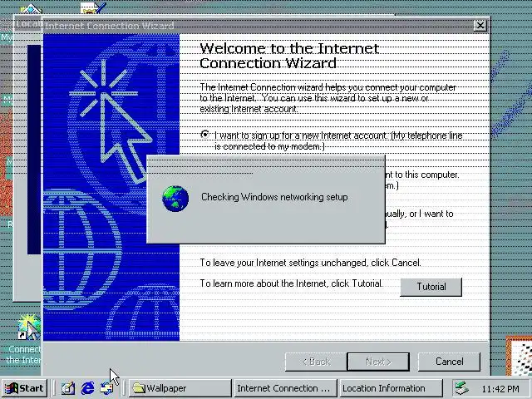
Task: Click the learn more about Internet text
Action: [291, 283]
